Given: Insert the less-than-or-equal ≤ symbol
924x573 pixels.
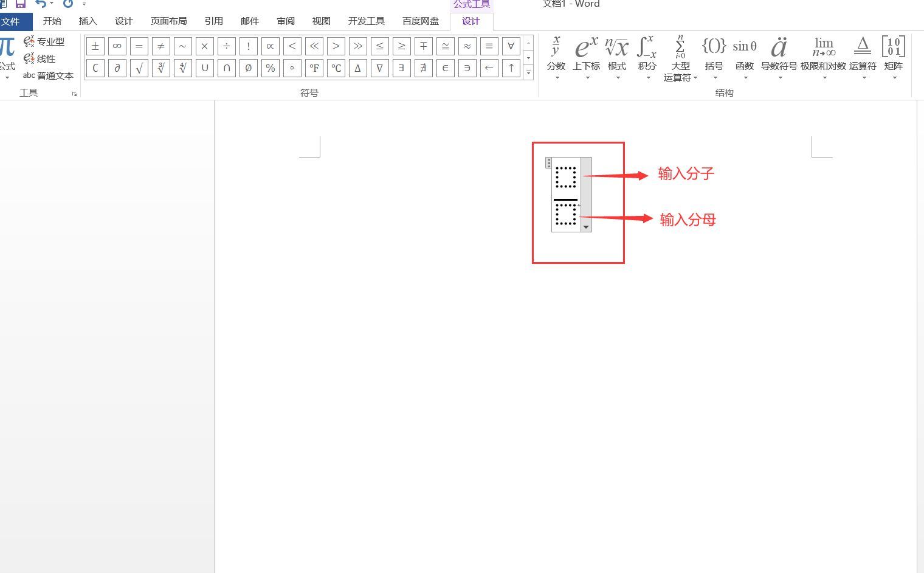Looking at the screenshot, I should tap(380, 46).
